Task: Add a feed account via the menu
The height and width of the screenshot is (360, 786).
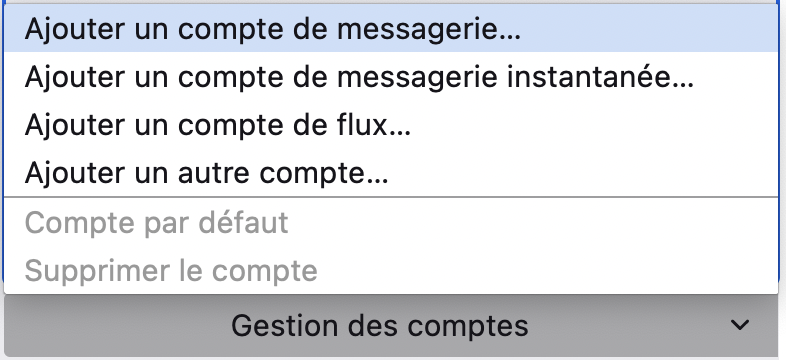Action: point(390,125)
